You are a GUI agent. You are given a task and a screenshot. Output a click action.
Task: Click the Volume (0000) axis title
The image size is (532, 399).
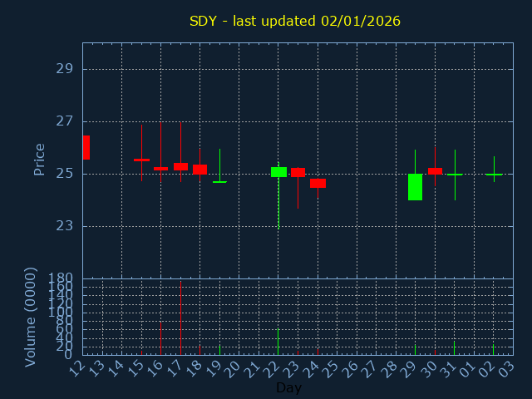point(31,317)
